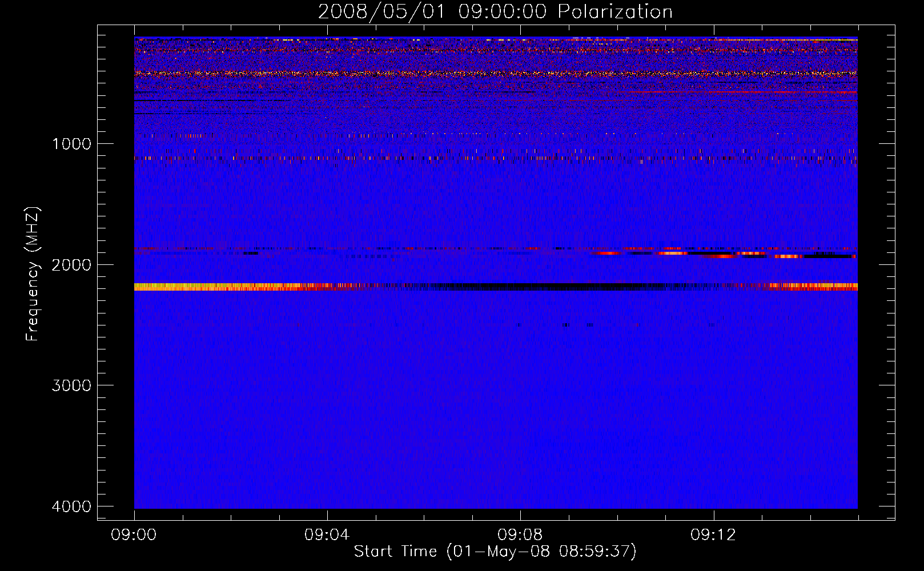
Task: Click the 09:12 time tick label
Action: [x=713, y=535]
